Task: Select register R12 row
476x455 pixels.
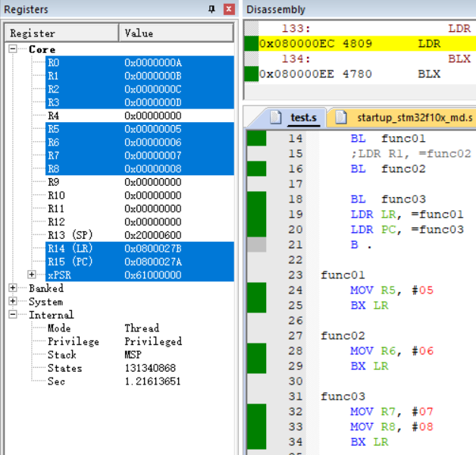Action: pyautogui.click(x=139, y=221)
